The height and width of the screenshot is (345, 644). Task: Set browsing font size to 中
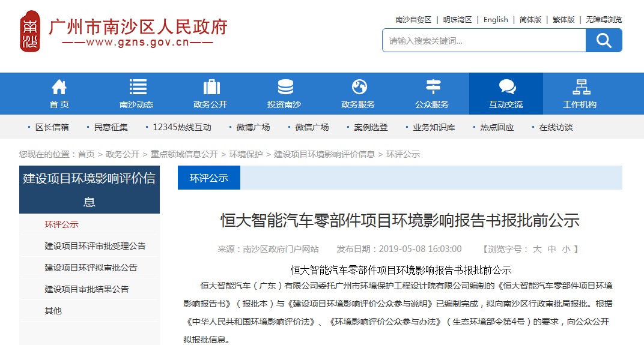pos(551,249)
